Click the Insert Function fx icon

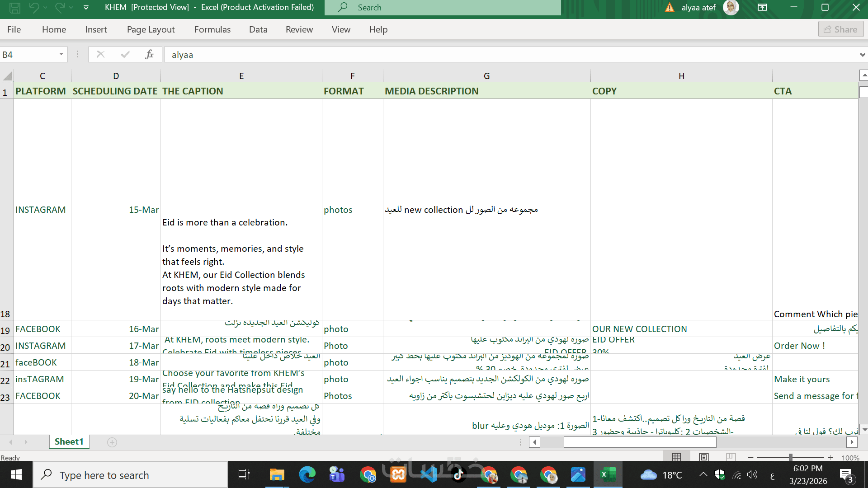point(150,55)
